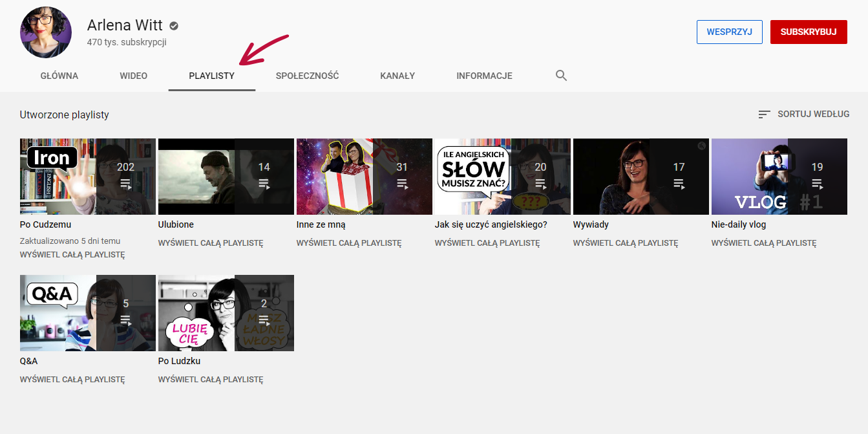Viewport: 868px width, 434px height.
Task: Click the Q&A playlist title
Action: pyautogui.click(x=29, y=361)
